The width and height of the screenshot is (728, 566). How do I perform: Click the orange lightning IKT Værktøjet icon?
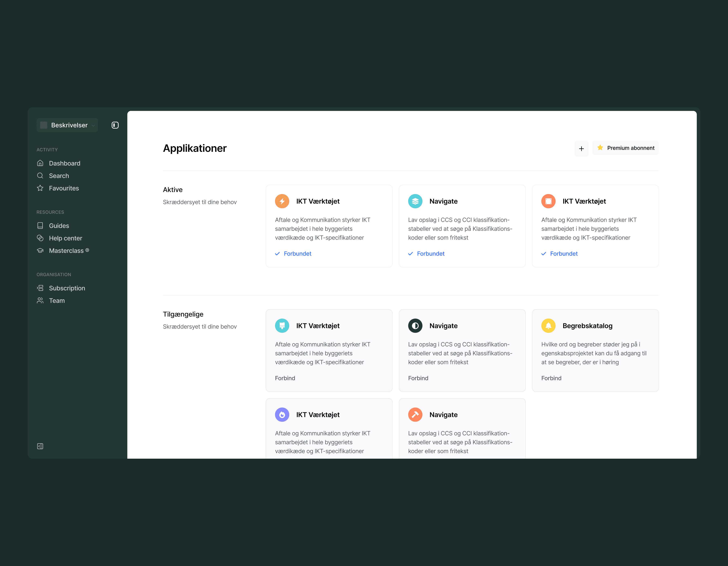coord(282,201)
